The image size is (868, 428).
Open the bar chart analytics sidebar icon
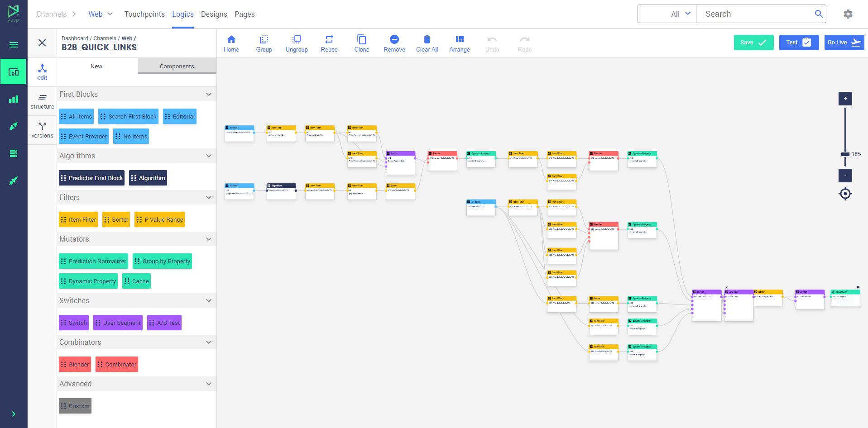pos(14,99)
